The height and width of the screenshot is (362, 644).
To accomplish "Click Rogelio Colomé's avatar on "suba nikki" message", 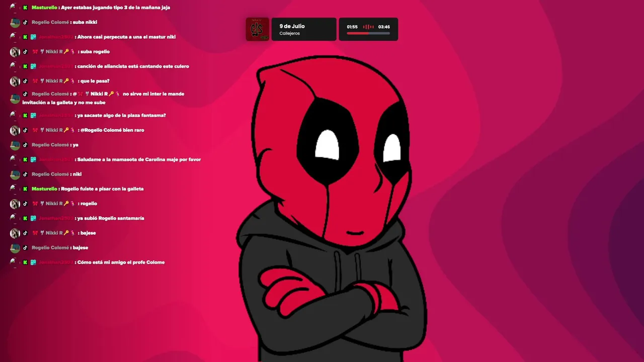I will (15, 23).
